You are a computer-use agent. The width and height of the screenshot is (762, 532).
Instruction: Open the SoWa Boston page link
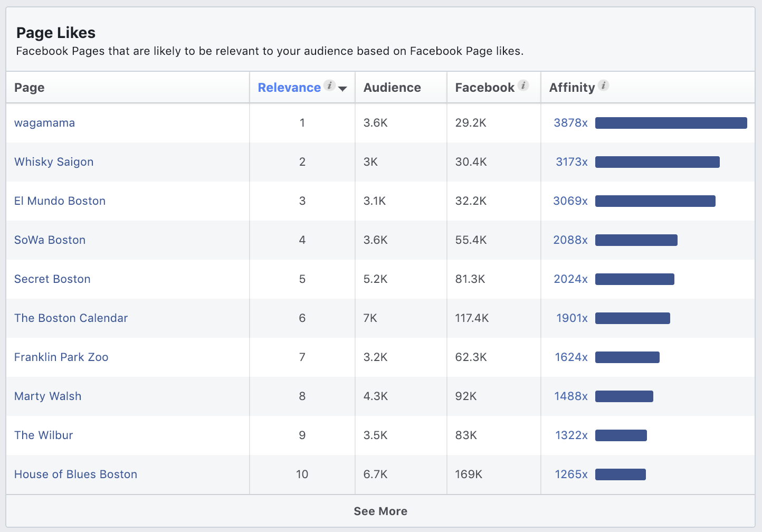click(50, 240)
